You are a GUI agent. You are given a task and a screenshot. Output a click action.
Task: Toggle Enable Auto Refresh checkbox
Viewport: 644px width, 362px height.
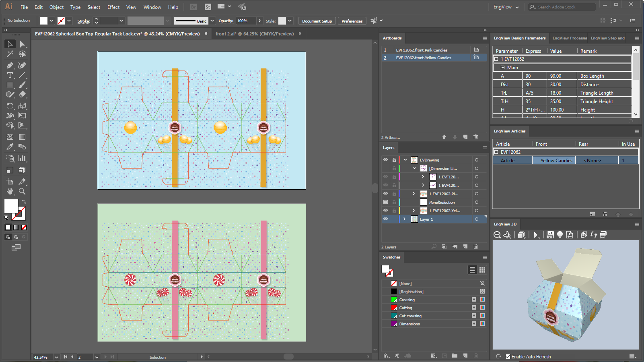pos(508,356)
